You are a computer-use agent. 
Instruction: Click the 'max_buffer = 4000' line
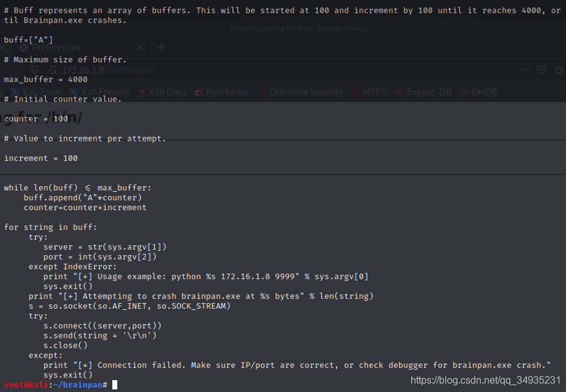[46, 80]
